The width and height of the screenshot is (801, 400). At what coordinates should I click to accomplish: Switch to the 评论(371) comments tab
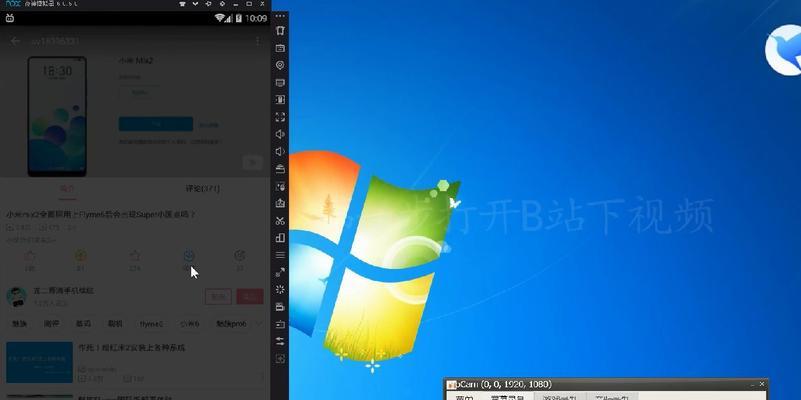(x=203, y=189)
